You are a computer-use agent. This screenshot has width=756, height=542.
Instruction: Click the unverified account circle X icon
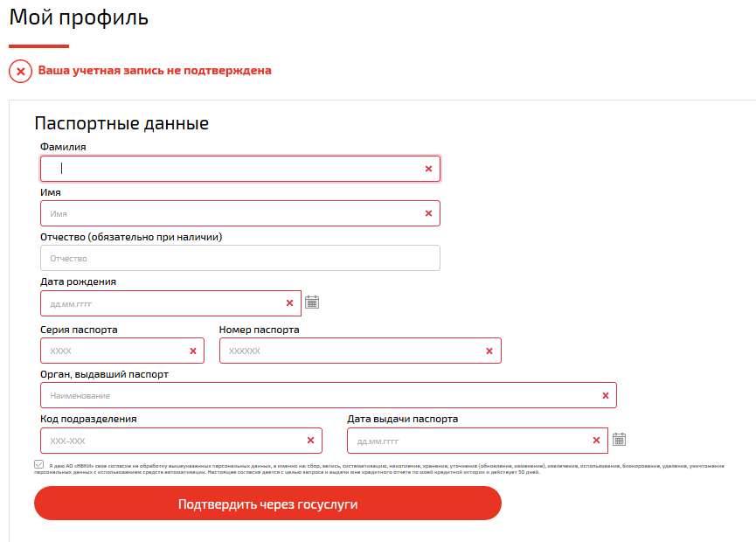(20, 72)
